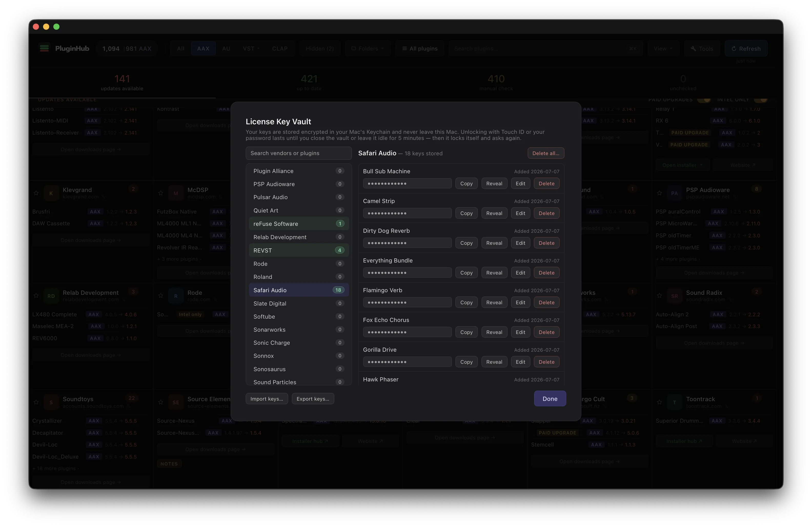812x527 pixels.
Task: Edit the Dirty Dog Reverb key
Action: pyautogui.click(x=520, y=242)
